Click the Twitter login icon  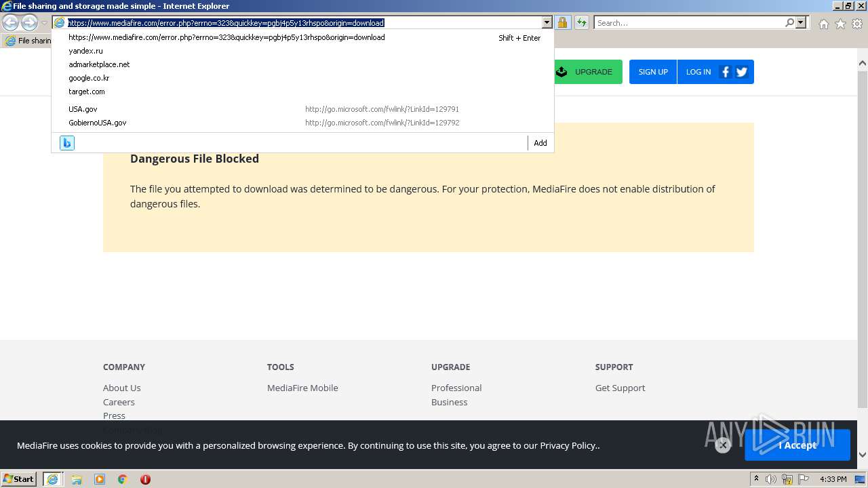(742, 72)
